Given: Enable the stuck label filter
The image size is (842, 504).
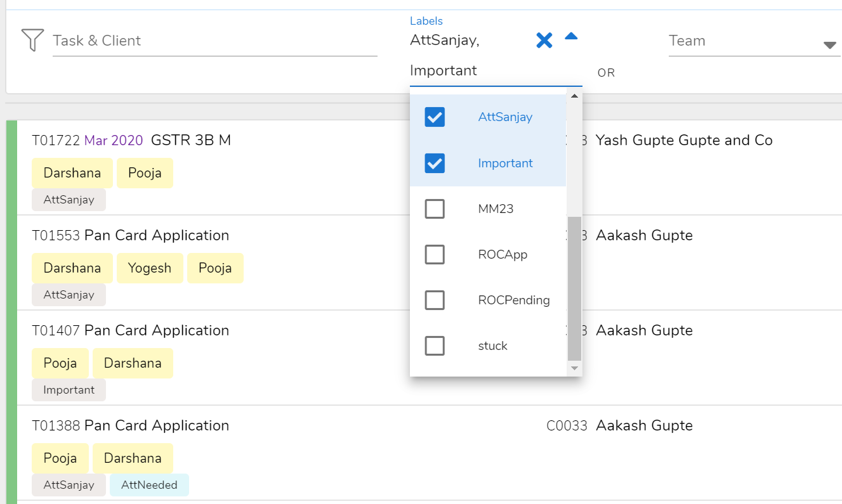Looking at the screenshot, I should (x=435, y=346).
